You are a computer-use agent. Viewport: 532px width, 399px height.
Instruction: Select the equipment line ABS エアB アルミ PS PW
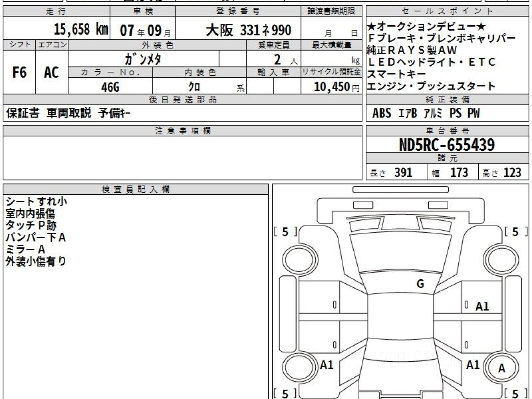click(x=426, y=113)
